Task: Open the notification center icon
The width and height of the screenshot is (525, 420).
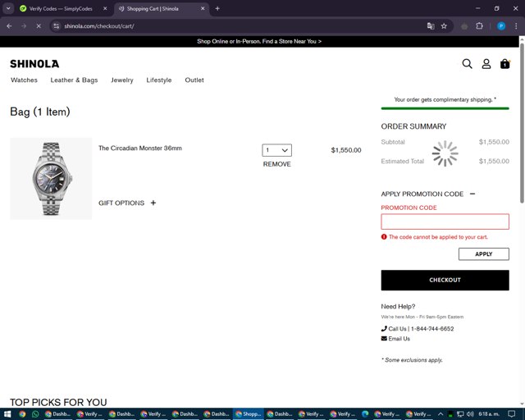Action: pos(511,414)
